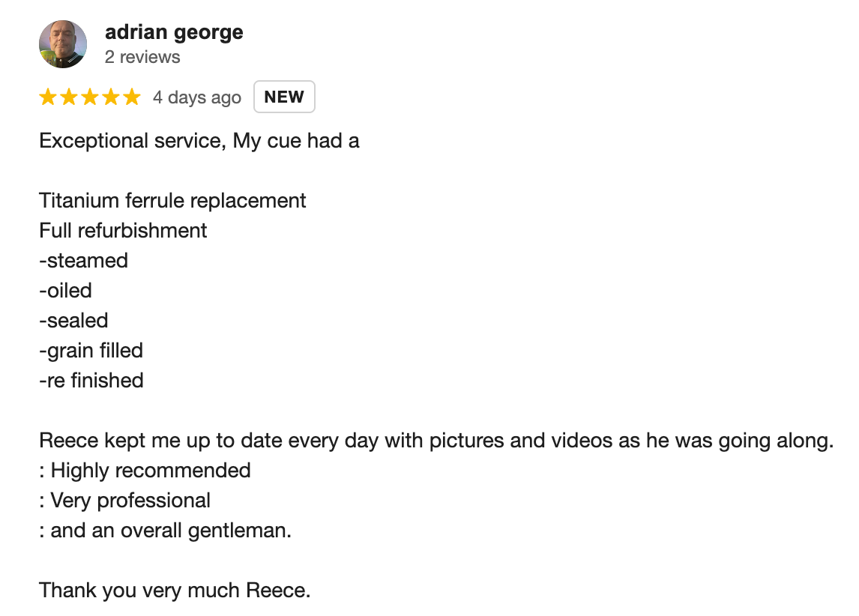859x616 pixels.
Task: Click the first gold star
Action: coord(48,97)
